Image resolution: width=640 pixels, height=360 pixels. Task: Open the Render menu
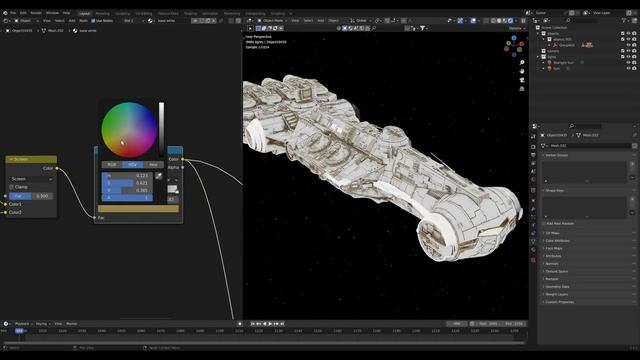pos(36,13)
